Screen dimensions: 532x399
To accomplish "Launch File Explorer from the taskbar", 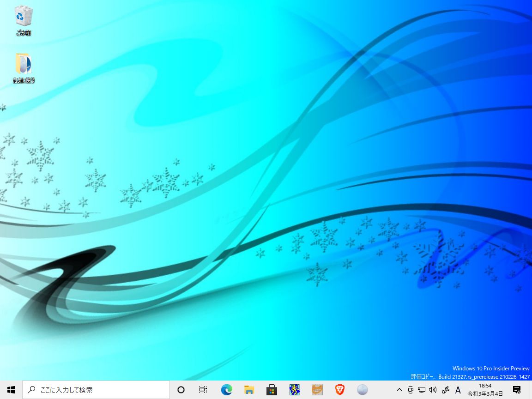I will click(249, 390).
